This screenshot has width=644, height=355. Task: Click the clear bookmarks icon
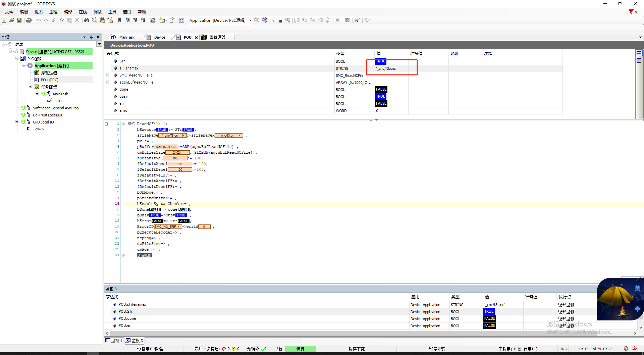[x=143, y=20]
